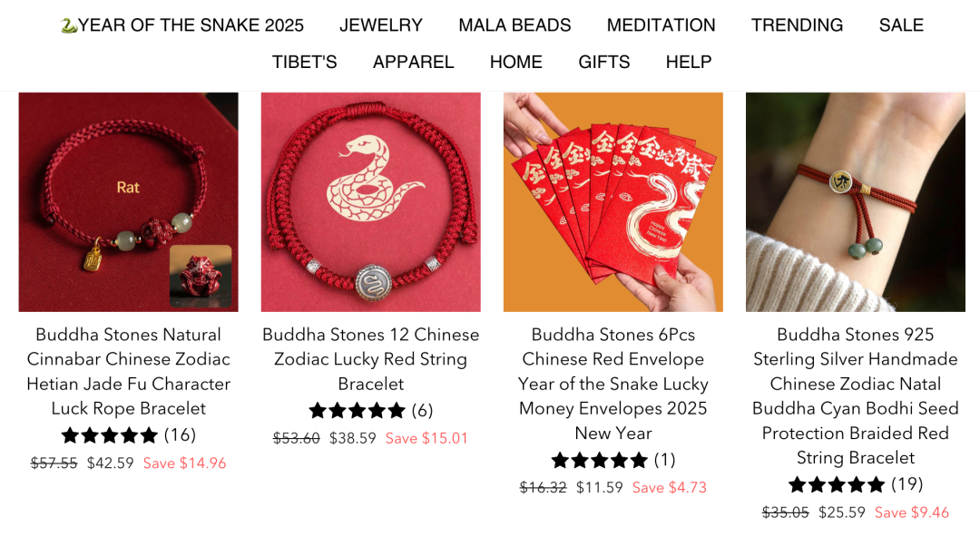
Task: Open the Meditation category
Action: (661, 25)
